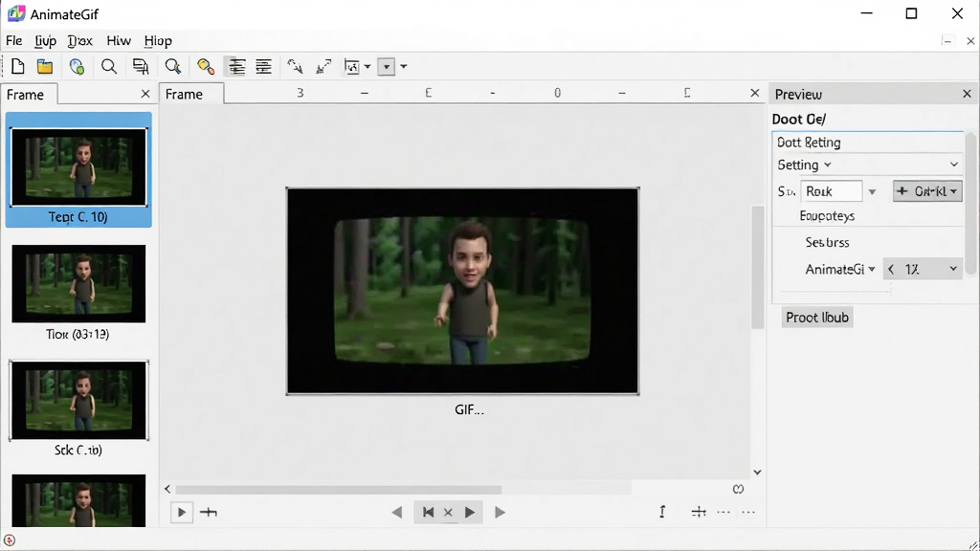Click the vertical arrow icon in the bottom bar
Viewport: 980px width, 551px height.
click(x=662, y=513)
